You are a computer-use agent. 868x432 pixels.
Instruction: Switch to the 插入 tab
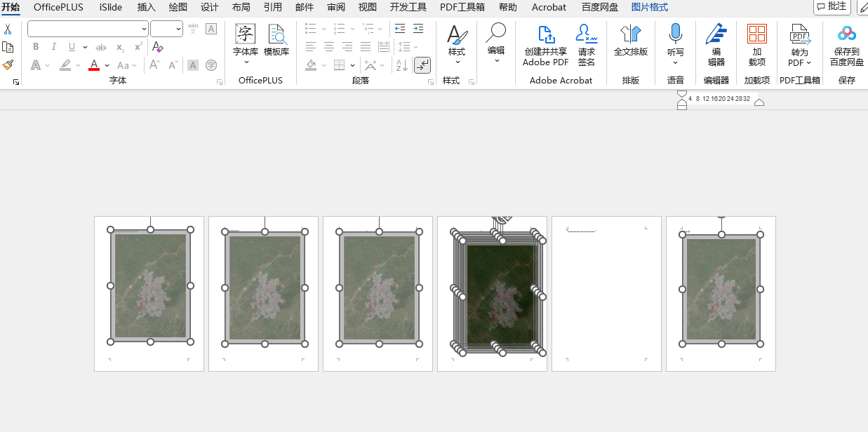click(147, 7)
